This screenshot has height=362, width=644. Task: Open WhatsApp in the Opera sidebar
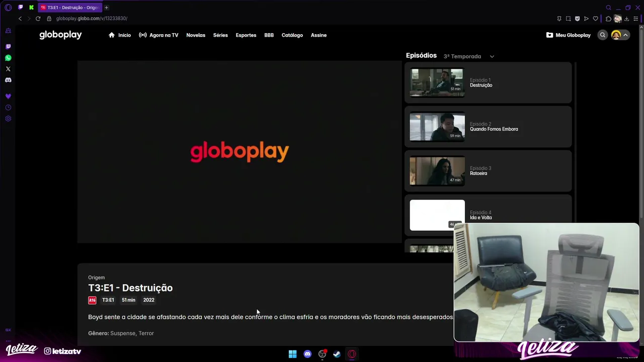pyautogui.click(x=8, y=58)
